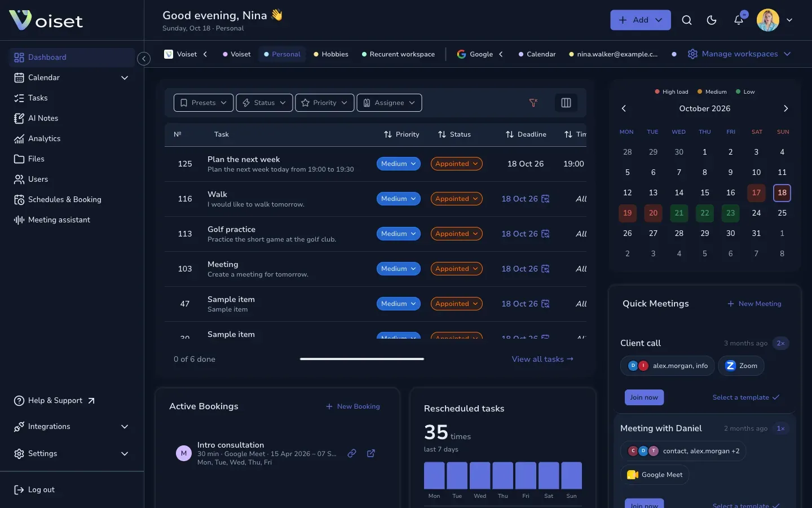
Task: Click the reschedule icon for Golf practice
Action: pos(545,234)
